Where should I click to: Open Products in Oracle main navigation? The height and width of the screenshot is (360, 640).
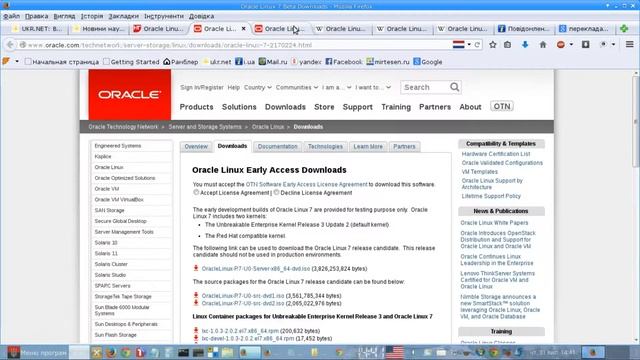pyautogui.click(x=196, y=107)
